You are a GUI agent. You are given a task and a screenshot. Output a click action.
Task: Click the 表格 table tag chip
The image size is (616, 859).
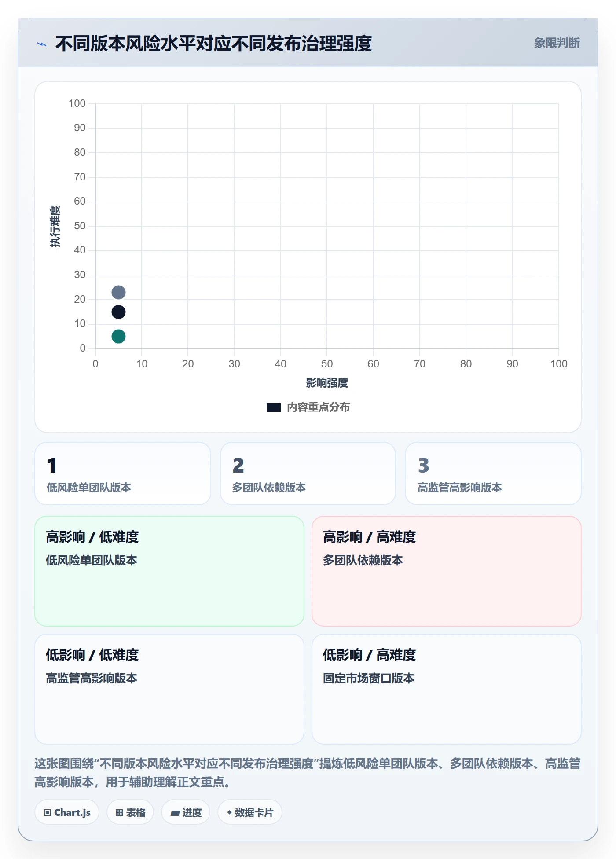tap(130, 812)
